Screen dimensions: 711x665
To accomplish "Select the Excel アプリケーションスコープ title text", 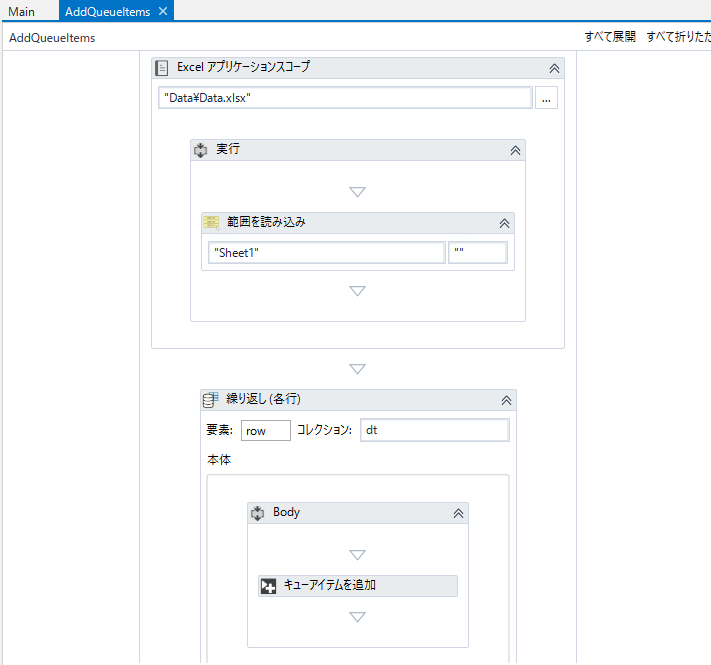I will point(243,67).
